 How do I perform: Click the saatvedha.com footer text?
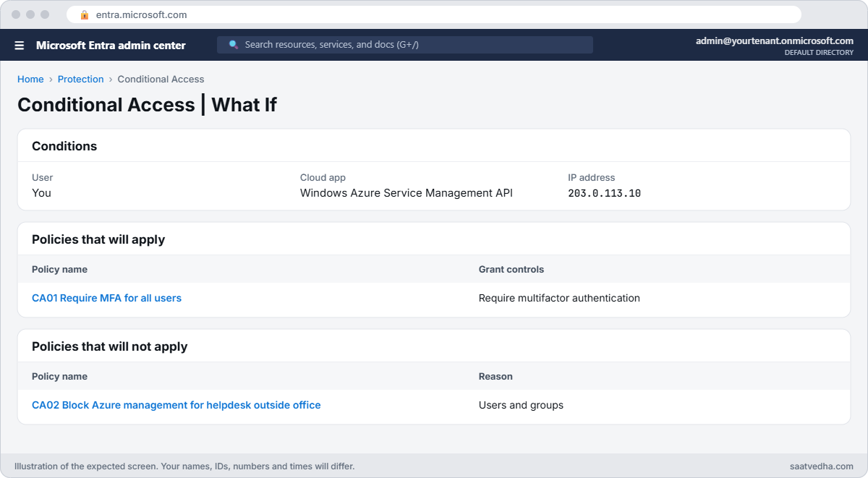pos(822,466)
